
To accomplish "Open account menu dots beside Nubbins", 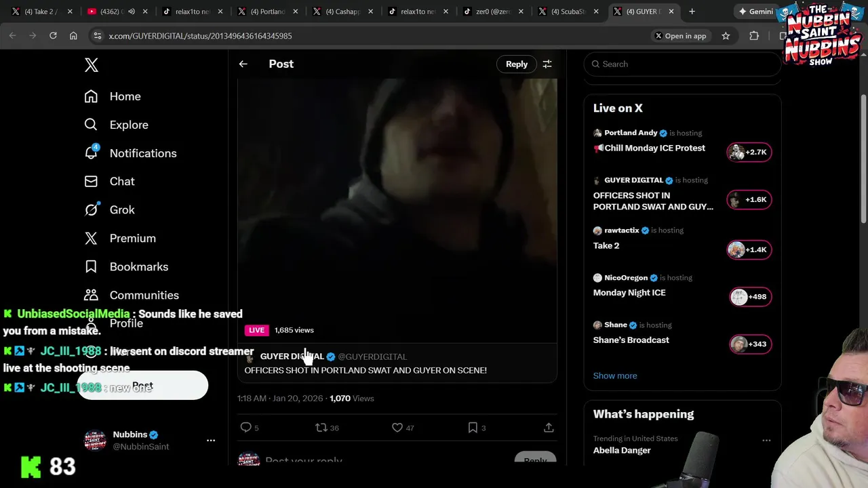I will point(211,440).
